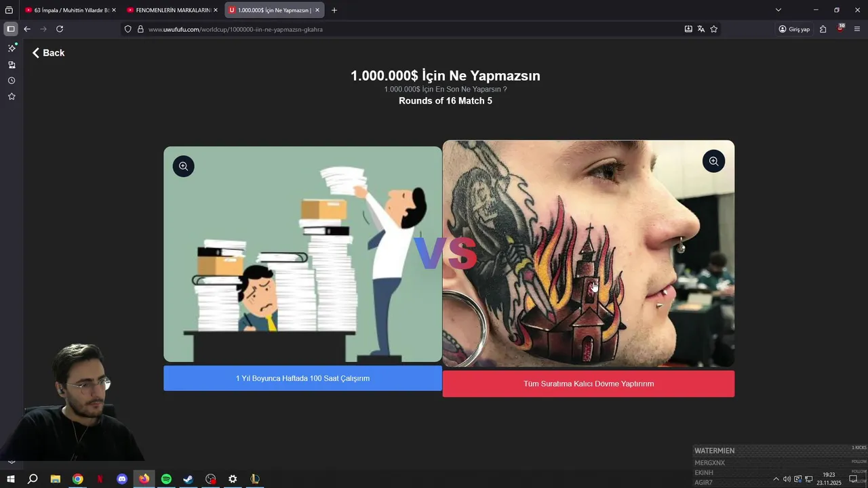Expand the list-all-tabs dropdown arrow
Image resolution: width=868 pixels, height=488 pixels.
click(x=778, y=10)
